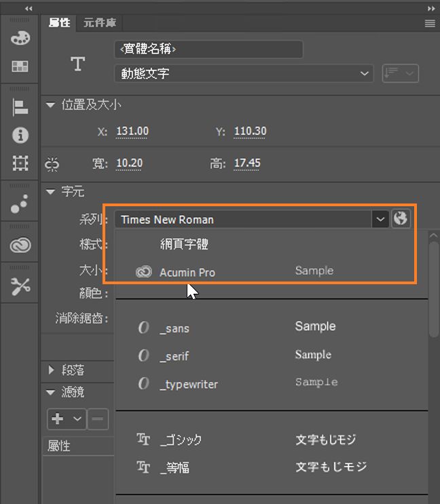Click the 樣式 label
This screenshot has height=504, width=440.
coord(94,244)
